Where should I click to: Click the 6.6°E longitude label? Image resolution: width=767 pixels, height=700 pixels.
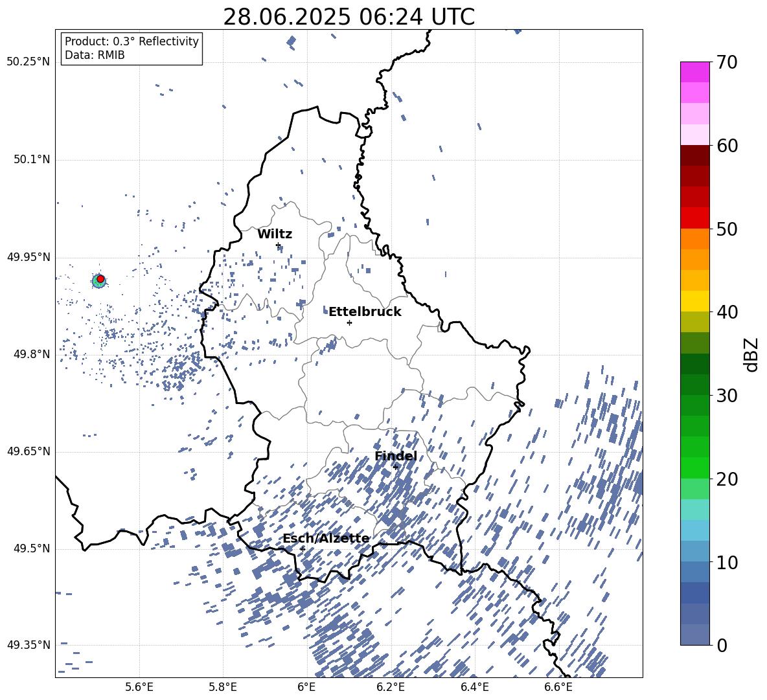[x=558, y=688]
